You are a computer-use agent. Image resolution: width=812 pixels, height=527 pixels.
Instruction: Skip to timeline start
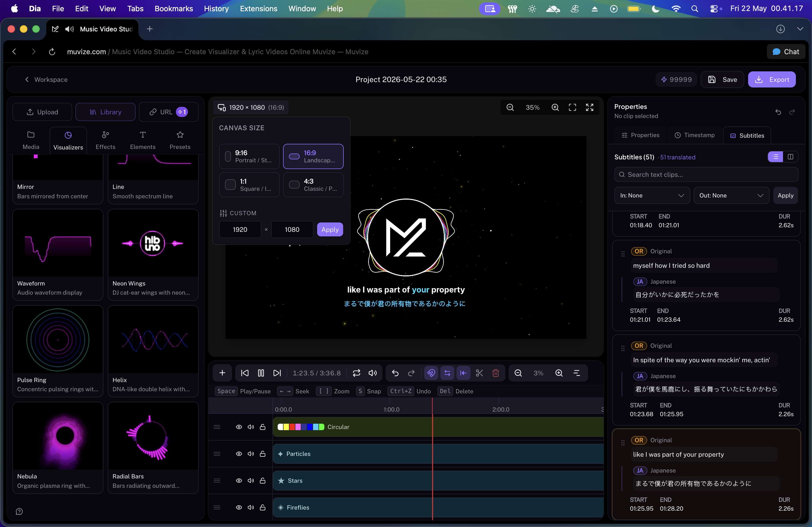click(245, 373)
